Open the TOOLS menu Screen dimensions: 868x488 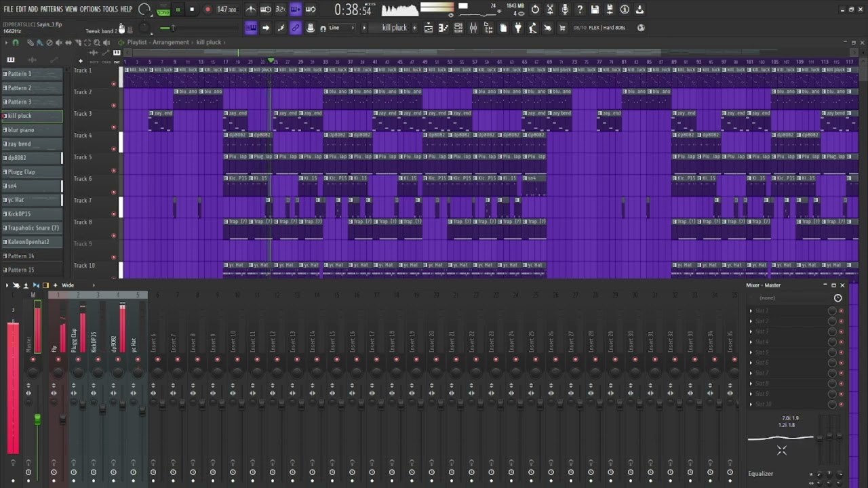[x=110, y=9]
